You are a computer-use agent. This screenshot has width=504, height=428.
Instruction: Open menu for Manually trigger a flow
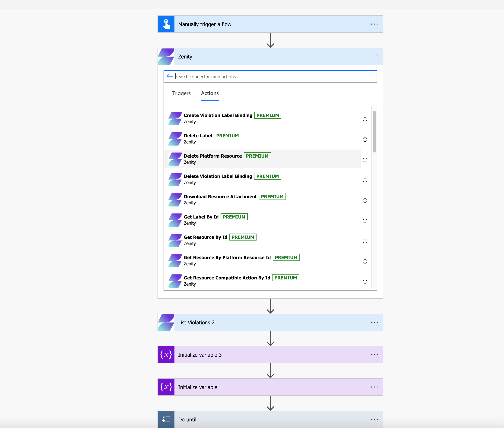[x=374, y=24]
